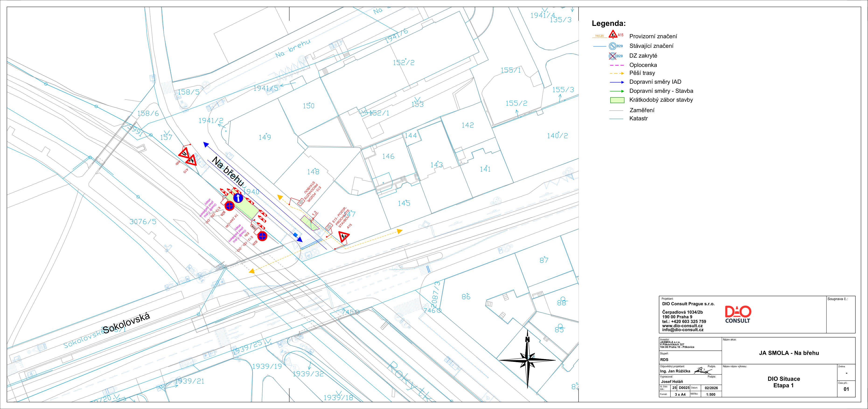Click the blue B29 existing-signage symbol in the legend
This screenshot has width=868, height=409.
coord(613,46)
